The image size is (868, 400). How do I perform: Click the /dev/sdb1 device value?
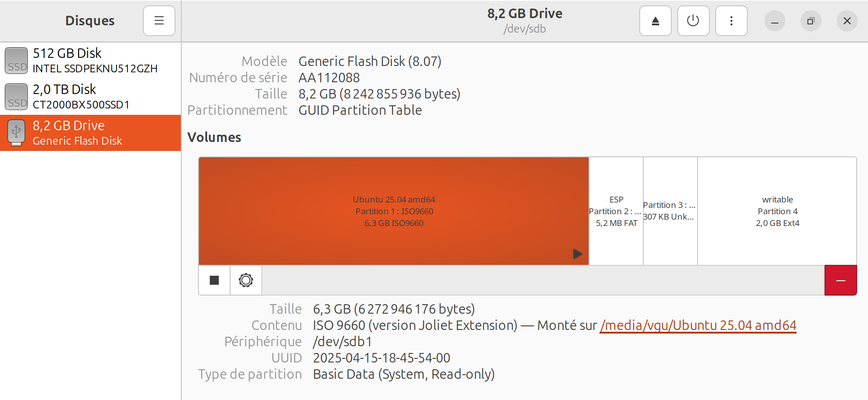(x=342, y=342)
